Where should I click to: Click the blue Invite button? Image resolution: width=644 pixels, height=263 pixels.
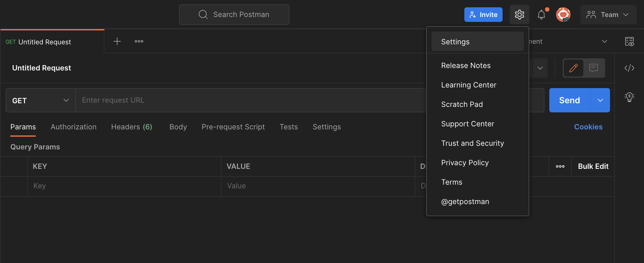tap(483, 15)
